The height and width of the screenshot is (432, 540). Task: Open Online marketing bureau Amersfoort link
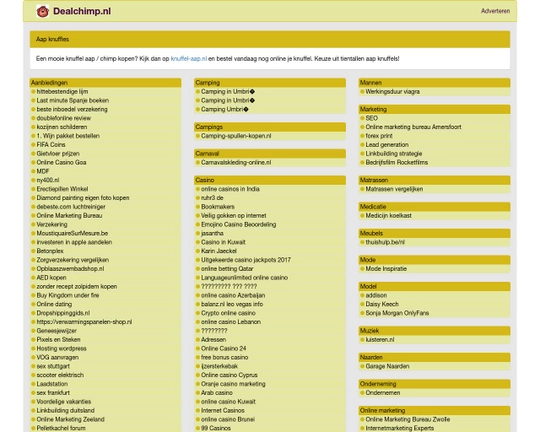[413, 127]
